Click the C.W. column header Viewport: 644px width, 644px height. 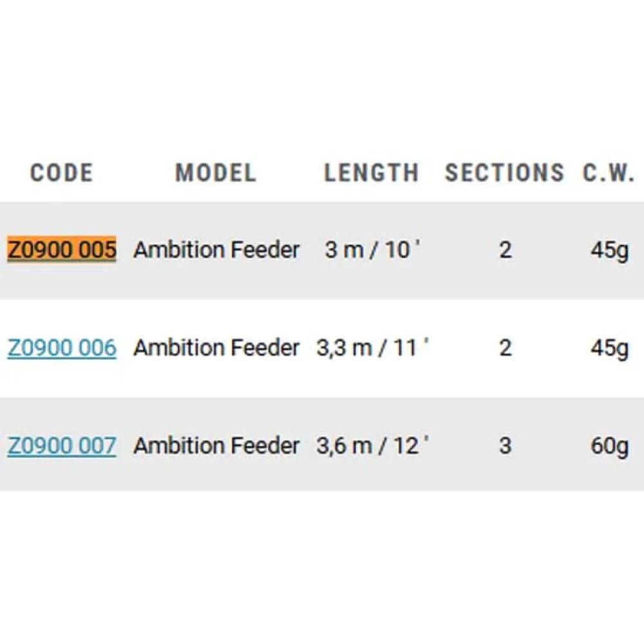pos(609,173)
